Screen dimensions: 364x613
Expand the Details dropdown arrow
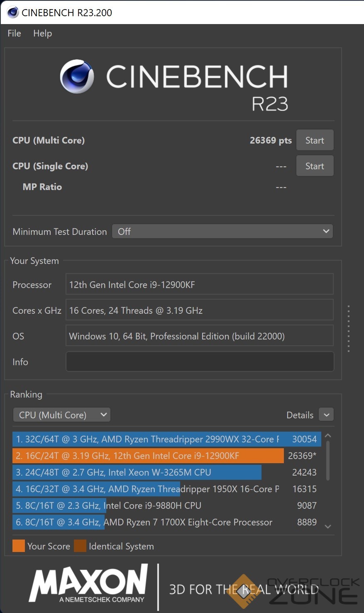326,415
